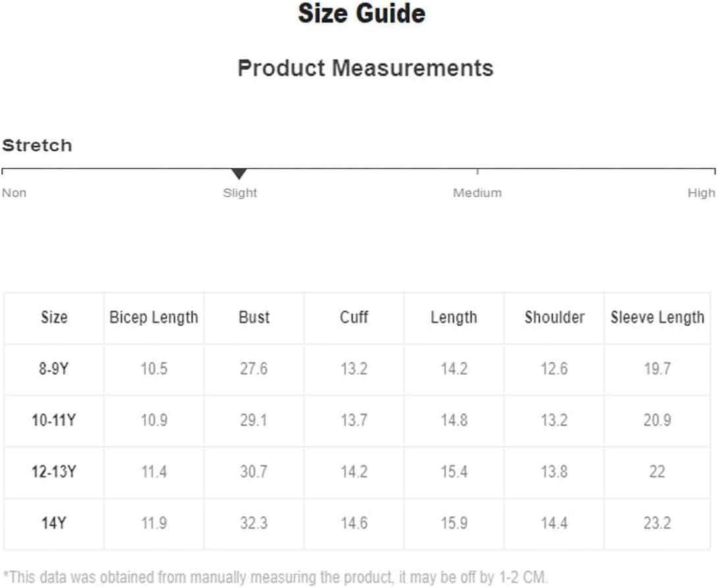Select the 8-9Y size row label
Screen dimensions: 718x588
coord(53,368)
